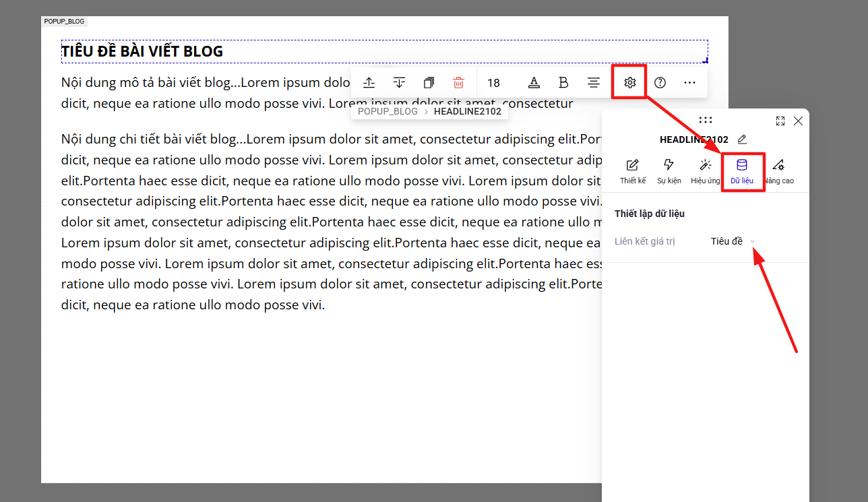The image size is (868, 502).
Task: Grab the panel drag handle dots
Action: pos(706,120)
